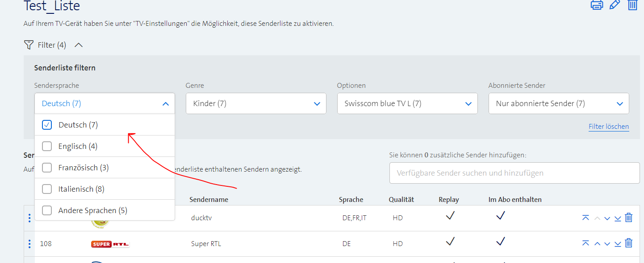Move Super RTL to the top of list

pos(586,243)
